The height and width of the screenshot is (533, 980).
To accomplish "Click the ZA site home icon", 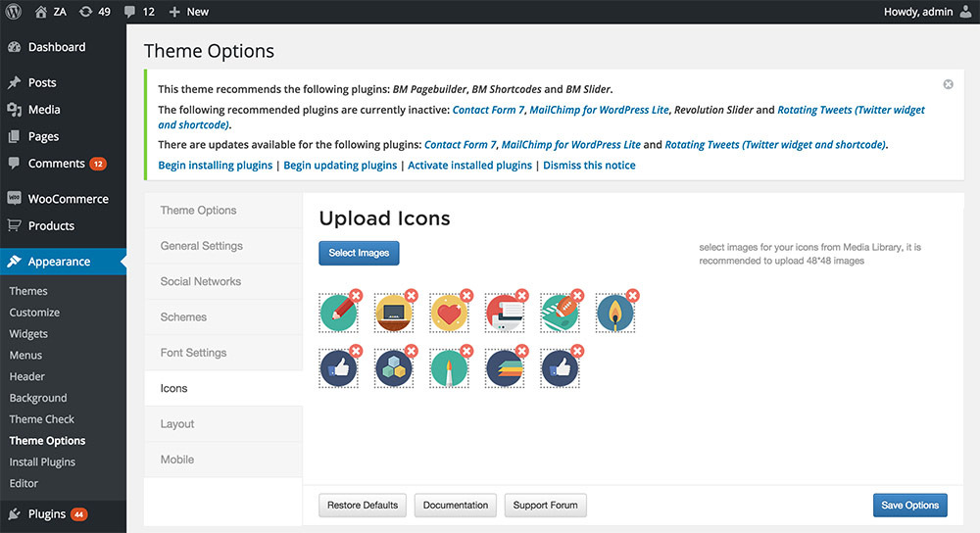I will pyautogui.click(x=40, y=12).
